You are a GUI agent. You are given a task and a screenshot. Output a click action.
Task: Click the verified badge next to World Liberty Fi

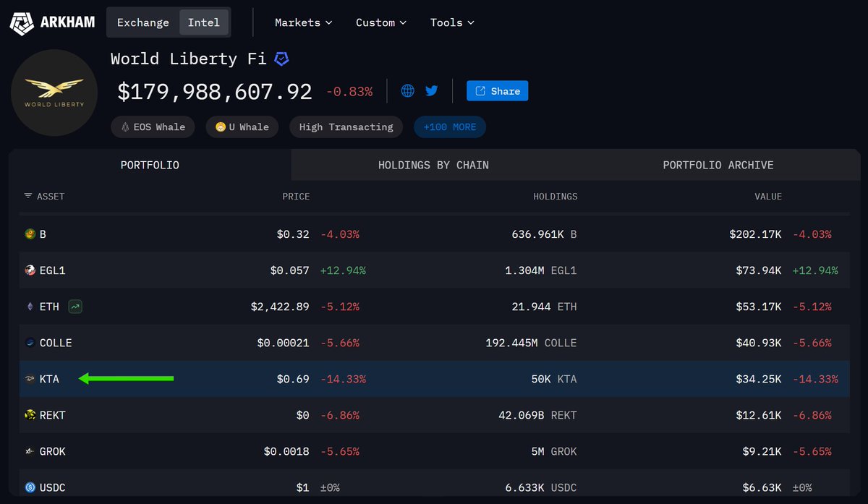click(x=281, y=59)
